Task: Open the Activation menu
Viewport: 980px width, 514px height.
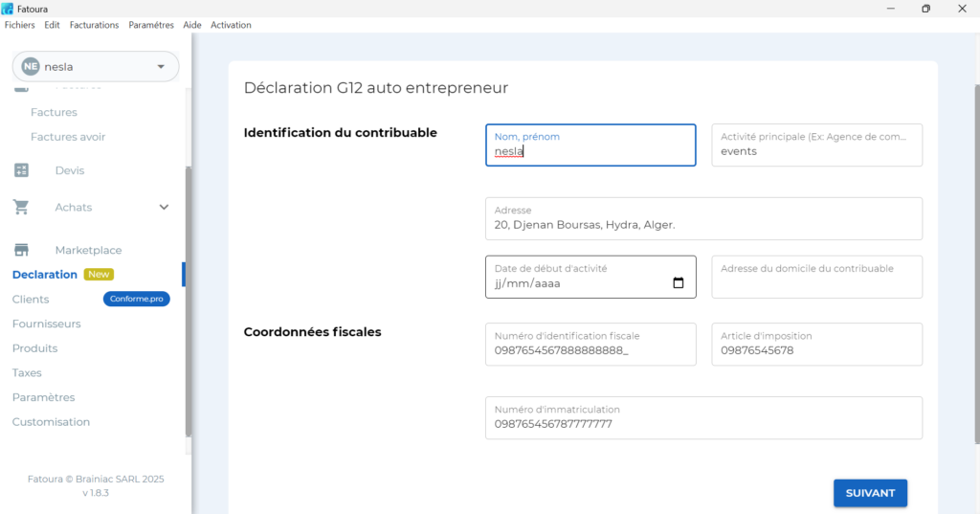Action: click(231, 25)
